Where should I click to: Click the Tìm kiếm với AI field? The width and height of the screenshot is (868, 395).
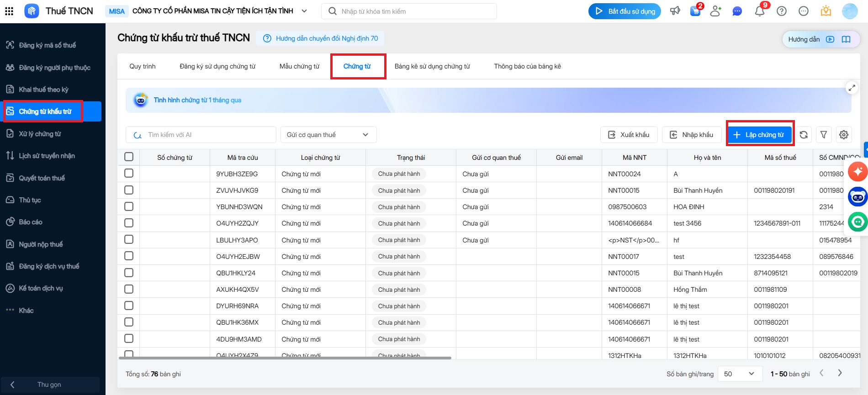coord(206,135)
